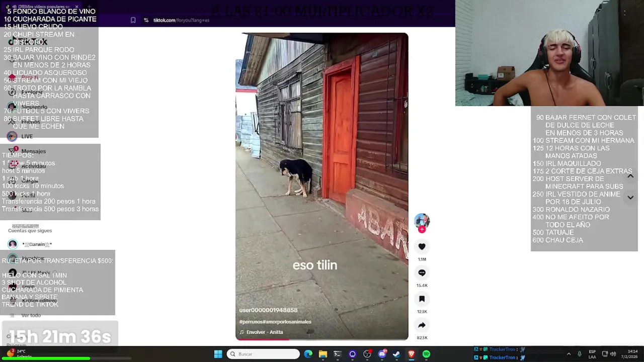The image size is (644, 362).
Task: Expand the system tray hidden icons
Action: (x=569, y=354)
